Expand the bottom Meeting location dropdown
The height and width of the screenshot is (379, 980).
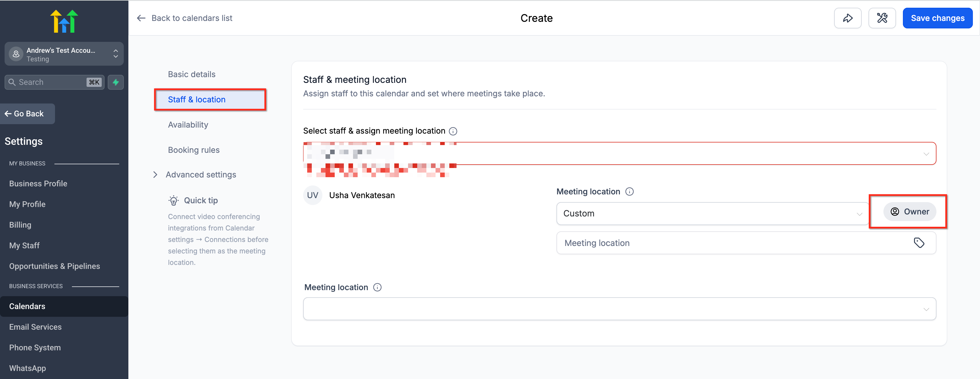click(x=619, y=309)
